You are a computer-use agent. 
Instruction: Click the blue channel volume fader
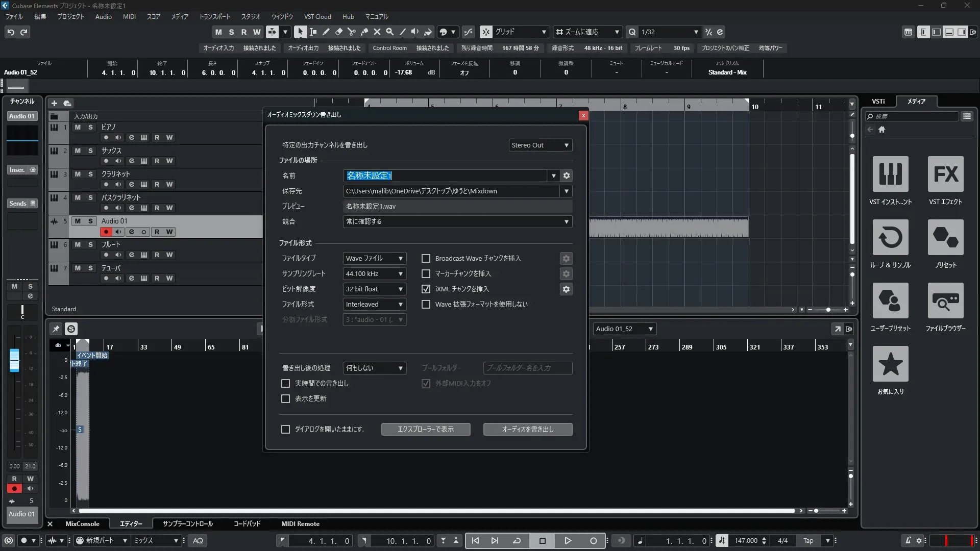tap(14, 360)
